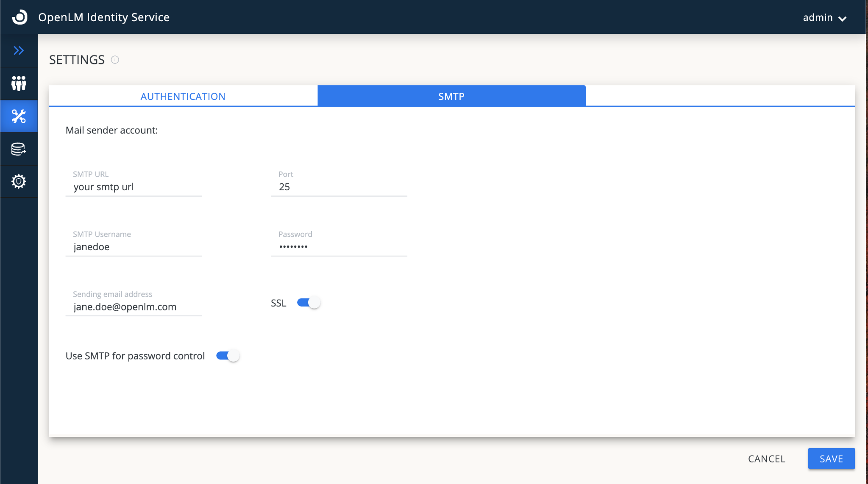Viewport: 868px width, 484px height.
Task: Click the Port field showing 25
Action: tap(339, 187)
